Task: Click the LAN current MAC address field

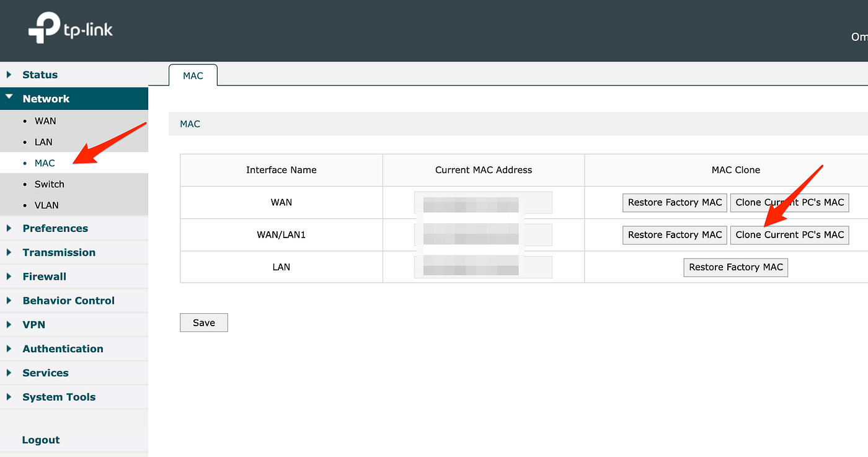Action: click(483, 267)
